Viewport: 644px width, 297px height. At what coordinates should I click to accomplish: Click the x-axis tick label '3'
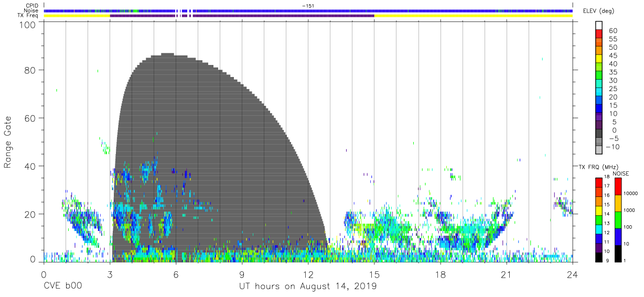coord(110,274)
